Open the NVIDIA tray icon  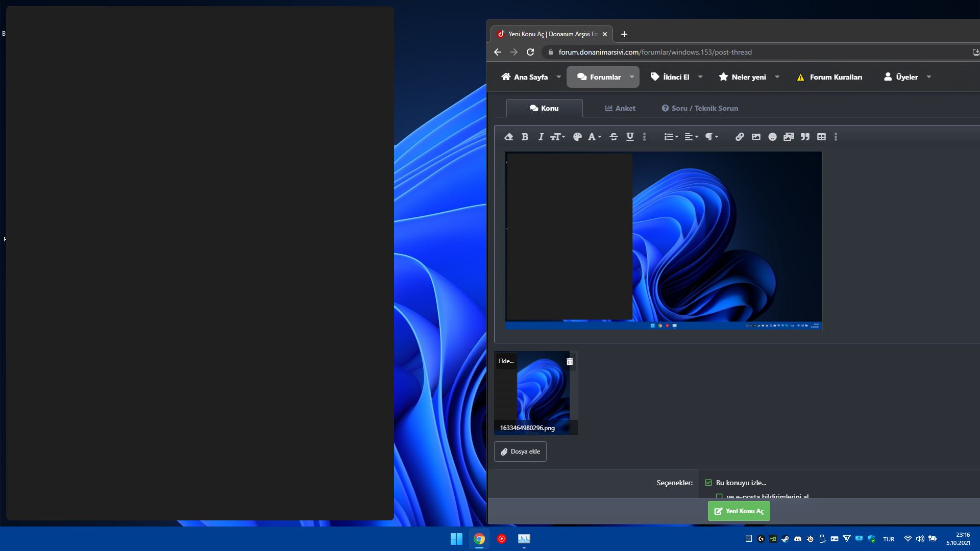click(x=773, y=539)
